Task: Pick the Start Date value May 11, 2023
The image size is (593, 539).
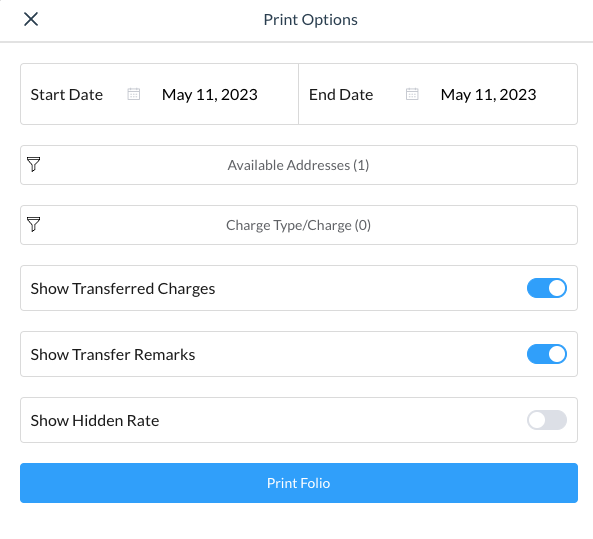Action: coord(210,95)
